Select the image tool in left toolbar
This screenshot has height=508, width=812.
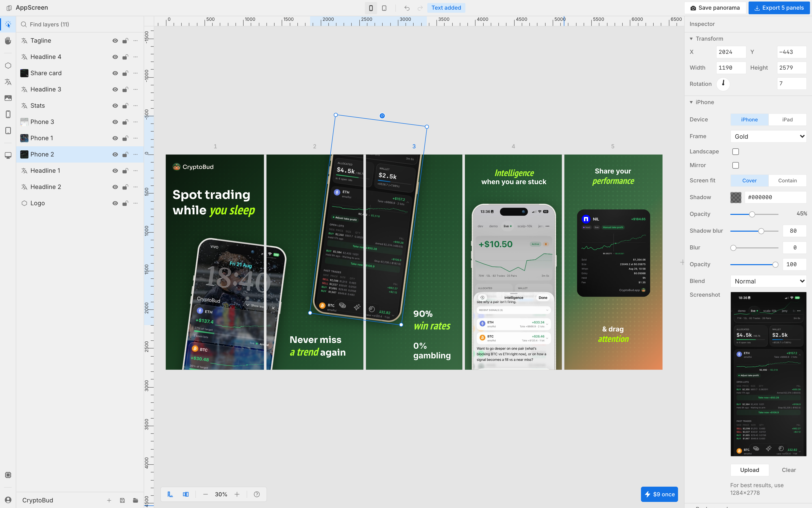(x=8, y=98)
